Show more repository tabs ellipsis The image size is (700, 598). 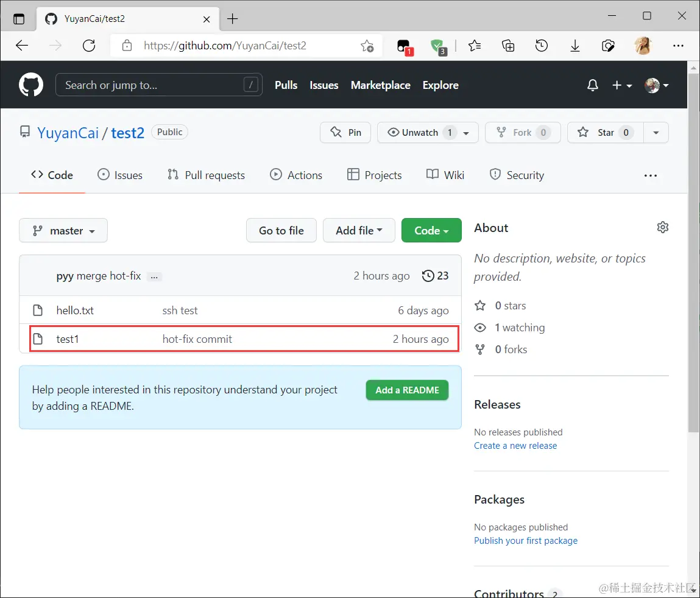coord(651,175)
